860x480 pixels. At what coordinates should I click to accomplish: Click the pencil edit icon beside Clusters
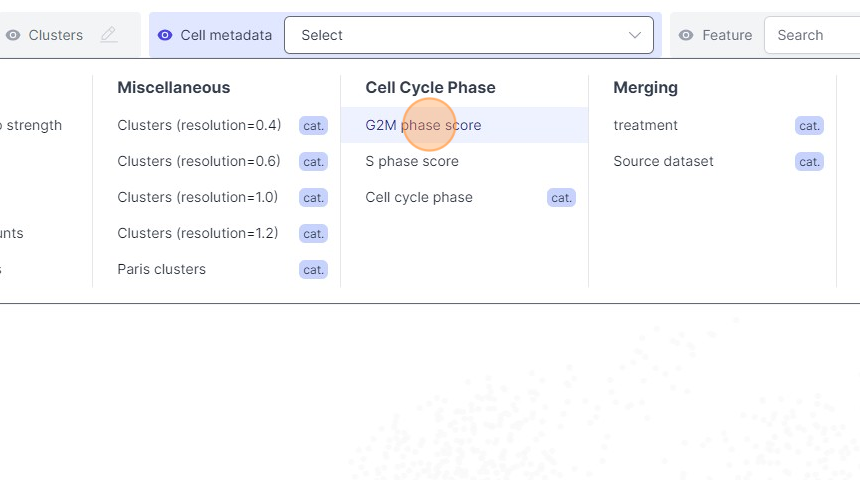tap(109, 35)
